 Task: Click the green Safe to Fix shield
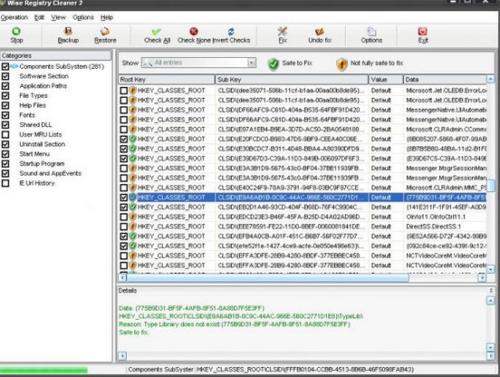click(273, 64)
